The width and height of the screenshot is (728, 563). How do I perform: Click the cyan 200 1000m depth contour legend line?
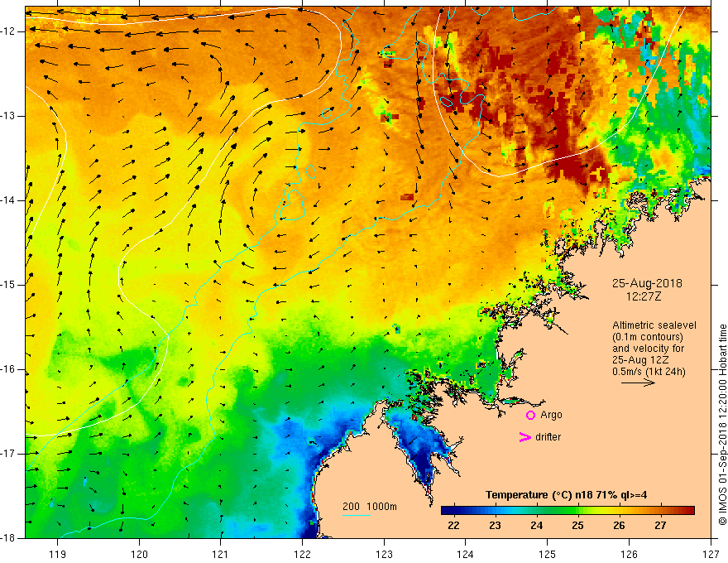coord(356,515)
